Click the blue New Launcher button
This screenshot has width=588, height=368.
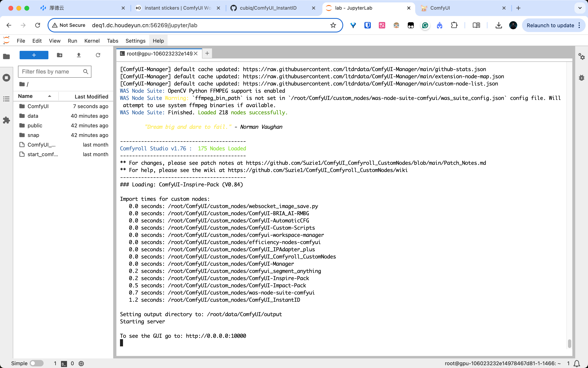(x=34, y=55)
